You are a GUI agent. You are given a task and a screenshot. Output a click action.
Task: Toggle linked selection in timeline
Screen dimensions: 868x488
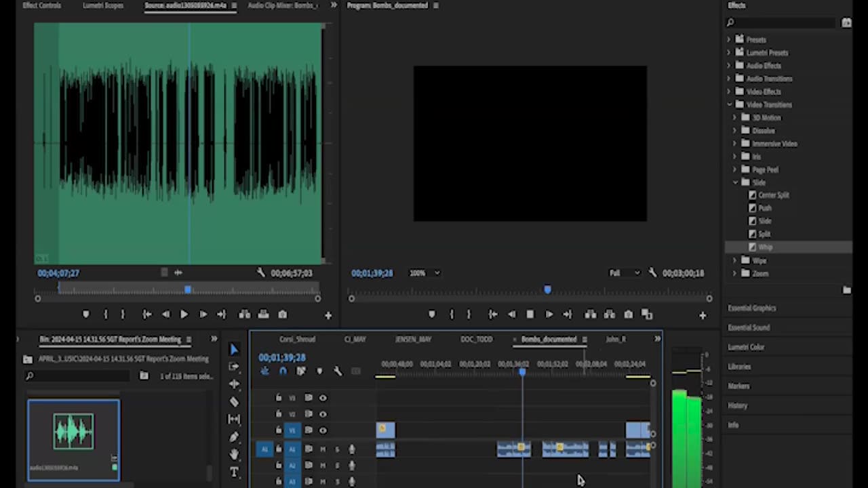point(301,371)
